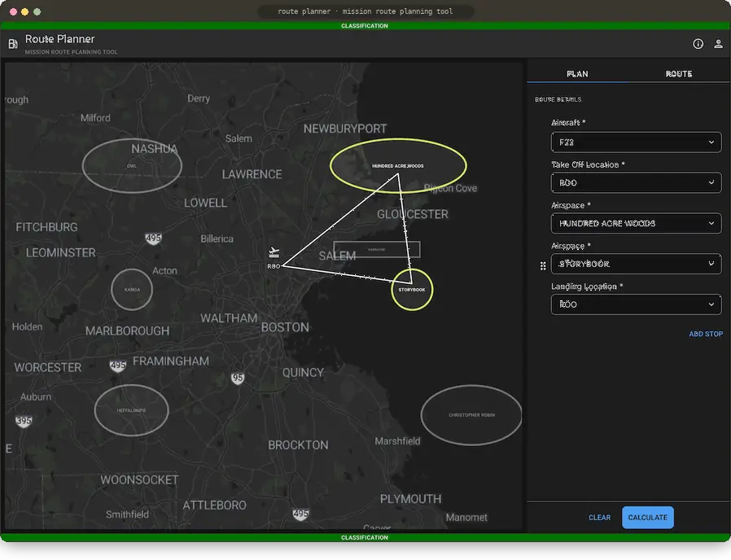Image resolution: width=731 pixels, height=560 pixels.
Task: Click the LEOMINSTER map label
Action: pyautogui.click(x=60, y=252)
